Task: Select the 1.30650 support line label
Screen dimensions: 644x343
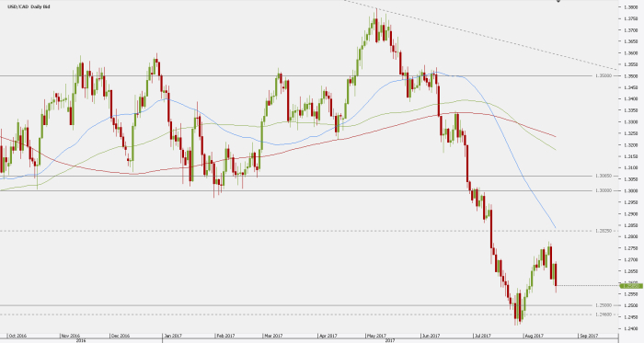Action: click(604, 176)
